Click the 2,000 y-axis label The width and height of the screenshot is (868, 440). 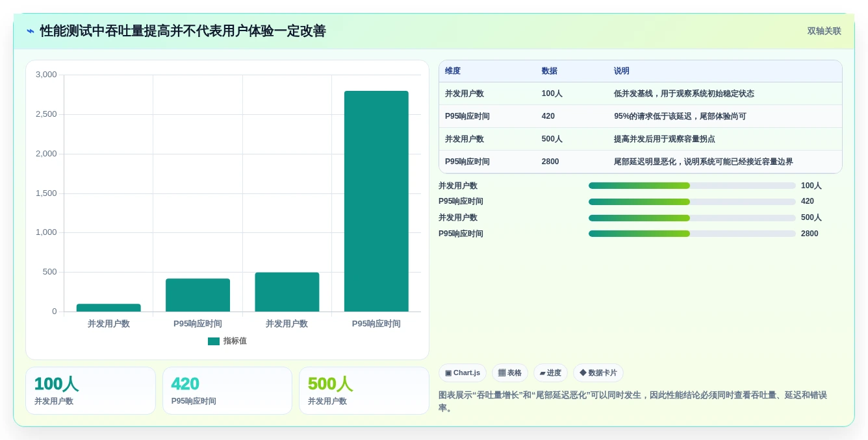point(46,154)
